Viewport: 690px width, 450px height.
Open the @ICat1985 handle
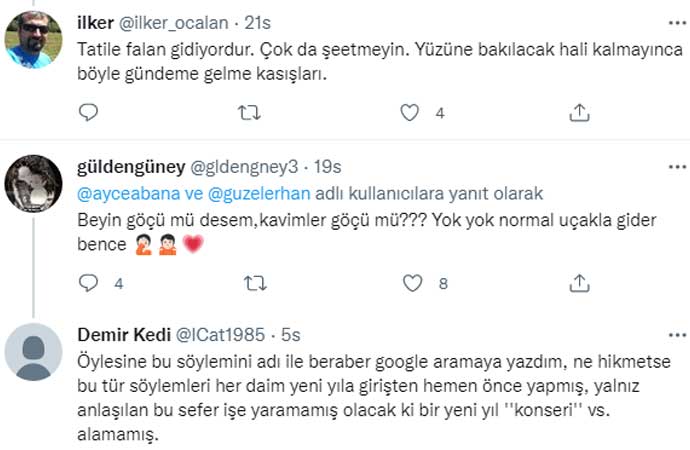coord(220,333)
